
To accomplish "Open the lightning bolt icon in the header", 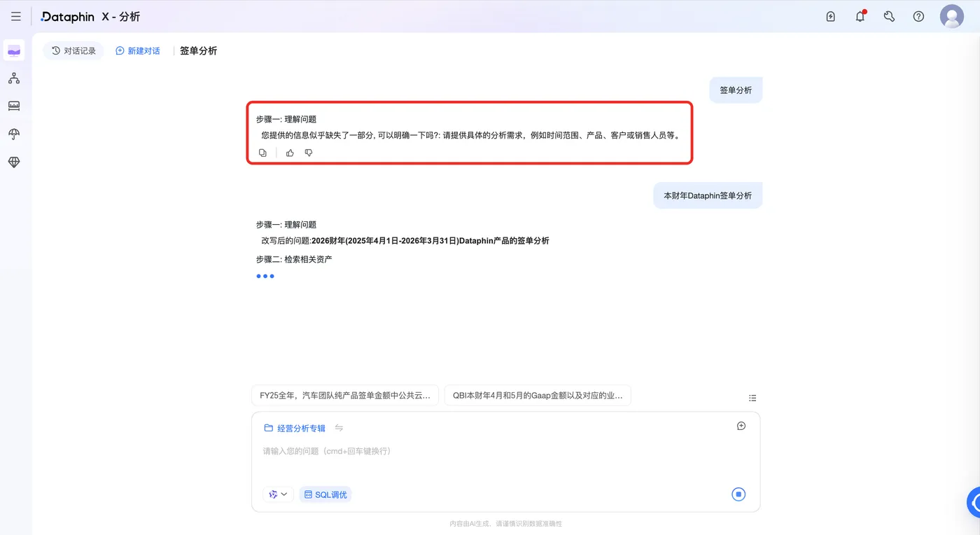I will 831,17.
